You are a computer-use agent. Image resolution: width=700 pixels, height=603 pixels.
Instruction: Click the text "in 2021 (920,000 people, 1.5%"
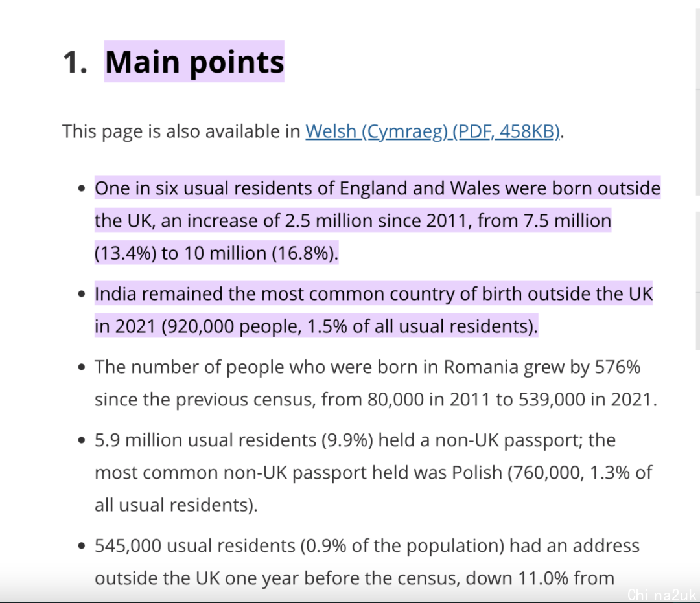[x=224, y=326]
